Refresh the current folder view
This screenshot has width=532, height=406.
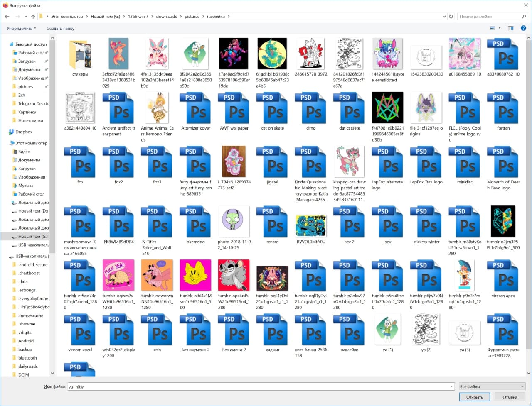451,17
